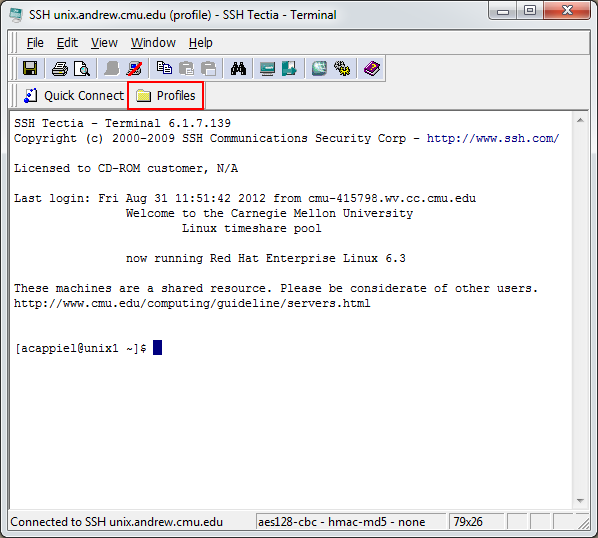The image size is (598, 538).
Task: Open the Window menu
Action: click(x=153, y=43)
